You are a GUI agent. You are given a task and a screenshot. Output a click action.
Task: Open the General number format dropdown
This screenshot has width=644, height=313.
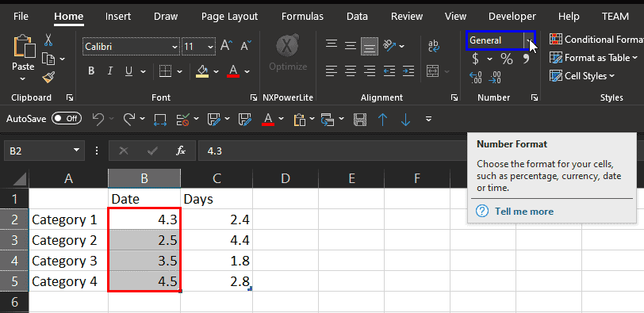pos(529,40)
